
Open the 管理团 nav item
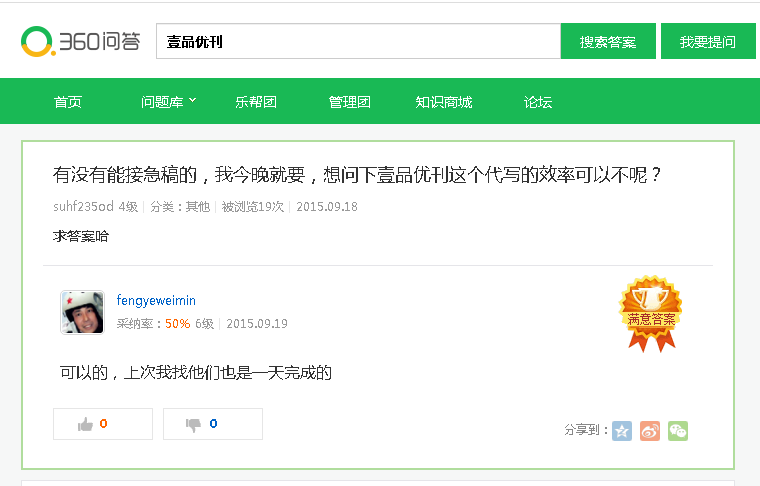click(x=349, y=102)
